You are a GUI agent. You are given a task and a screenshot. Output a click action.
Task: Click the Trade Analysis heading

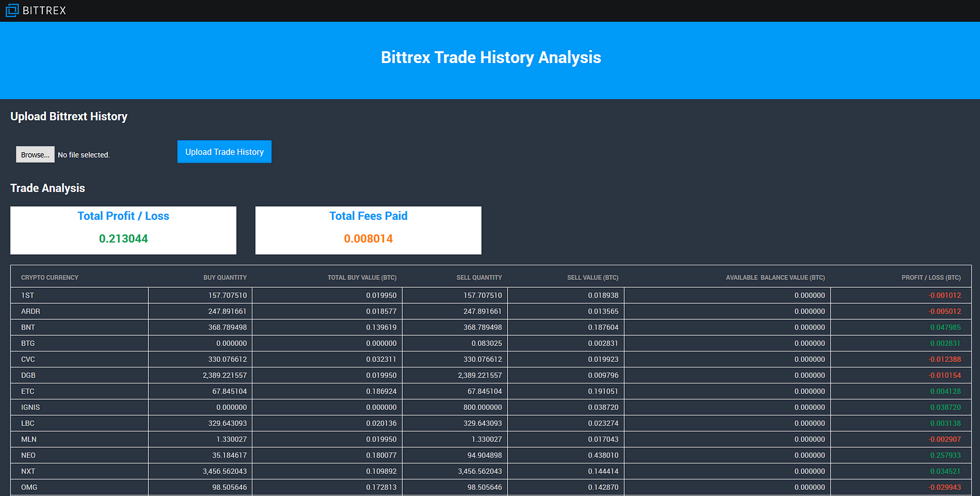[x=48, y=188]
